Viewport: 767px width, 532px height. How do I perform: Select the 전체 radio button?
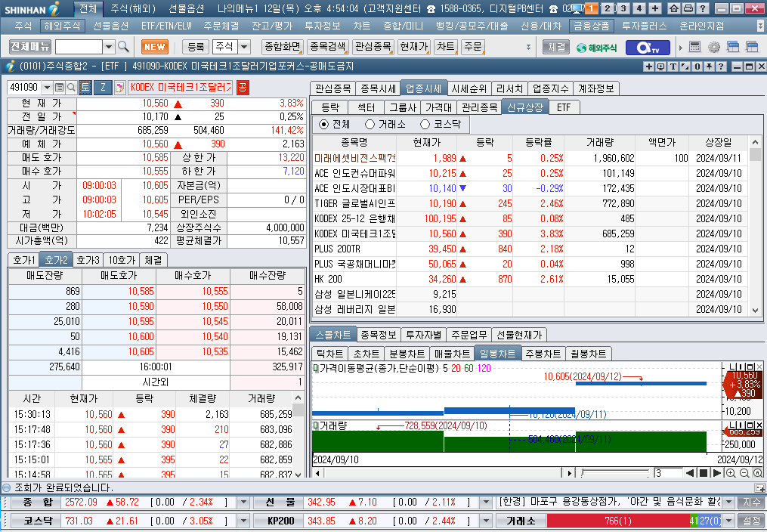pos(323,124)
